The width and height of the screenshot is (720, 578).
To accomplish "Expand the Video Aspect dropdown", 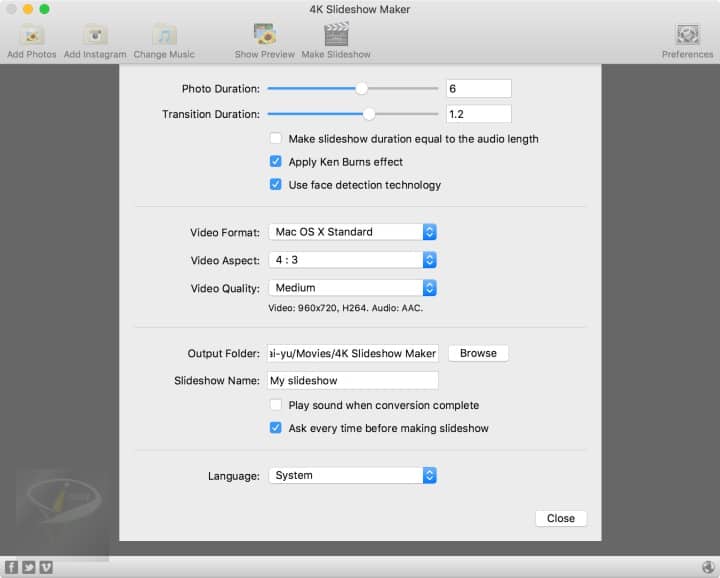I will [x=352, y=260].
